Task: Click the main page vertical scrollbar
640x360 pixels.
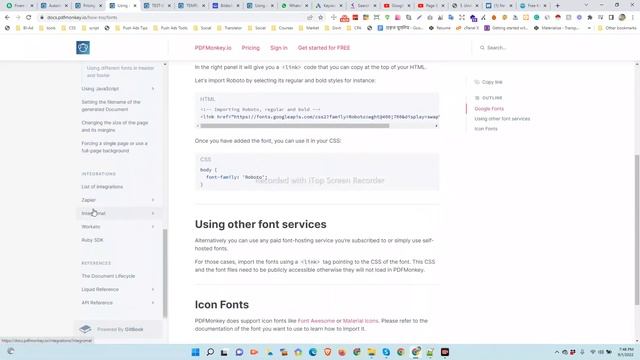Action: tap(637, 230)
